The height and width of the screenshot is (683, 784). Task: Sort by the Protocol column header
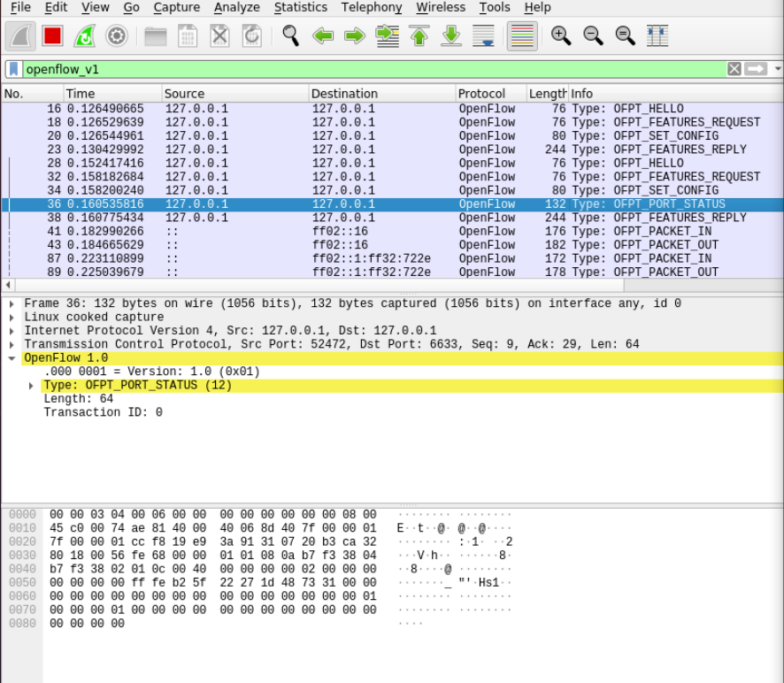(491, 94)
